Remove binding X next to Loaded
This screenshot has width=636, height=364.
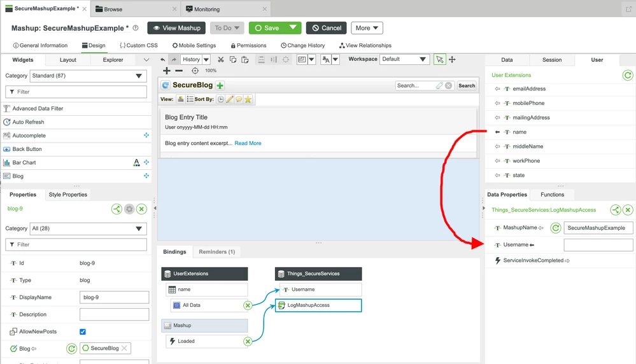[x=248, y=341]
